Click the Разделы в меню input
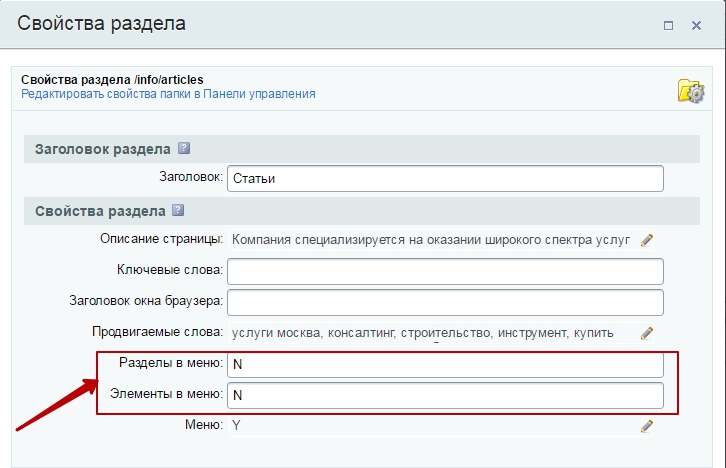The width and height of the screenshot is (726, 468). [x=445, y=364]
